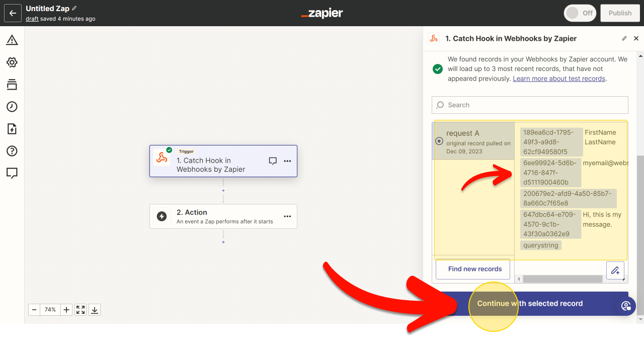Open Zap settings gear in left sidebar
The height and width of the screenshot is (350, 644).
pos(12,62)
